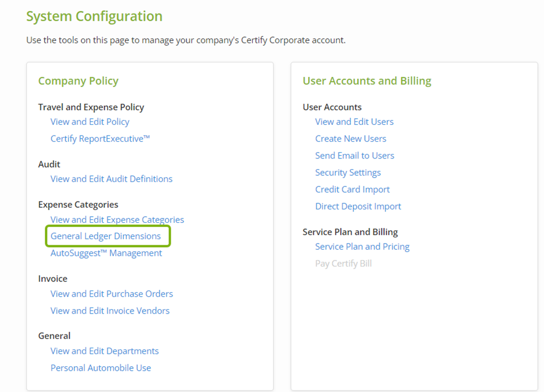
Task: Click the Audit subheading
Action: [x=49, y=165]
